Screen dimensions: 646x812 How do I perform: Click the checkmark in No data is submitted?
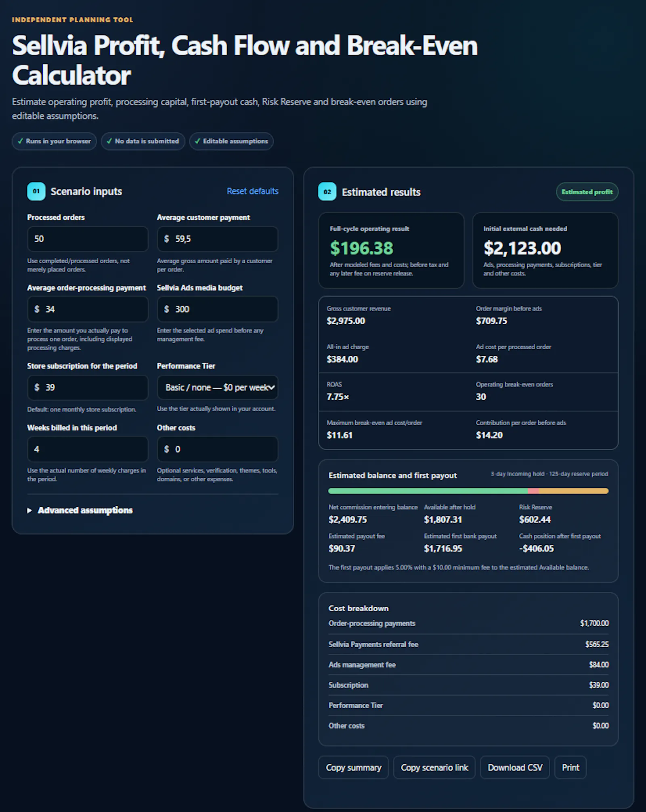[109, 141]
